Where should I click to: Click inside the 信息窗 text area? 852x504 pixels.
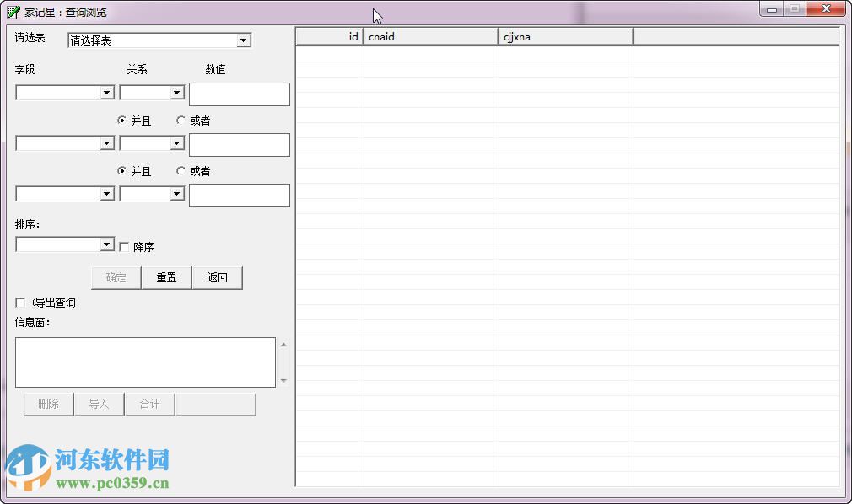[145, 362]
